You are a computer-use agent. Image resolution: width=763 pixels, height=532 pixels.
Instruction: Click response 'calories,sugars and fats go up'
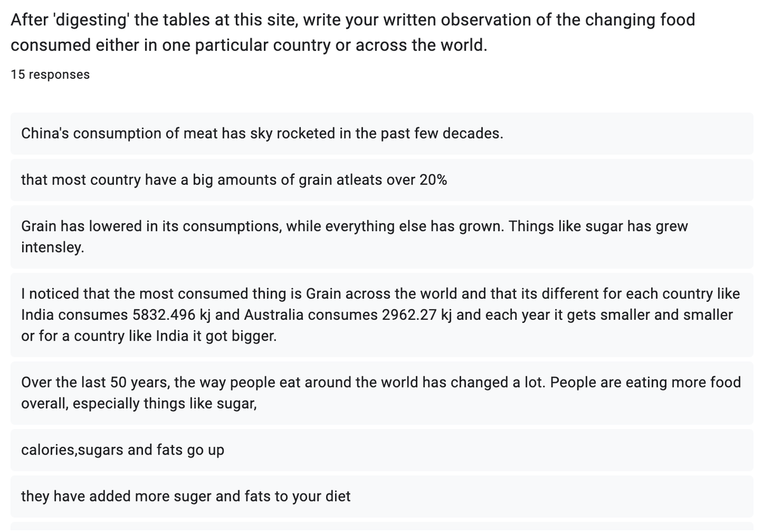click(381, 450)
